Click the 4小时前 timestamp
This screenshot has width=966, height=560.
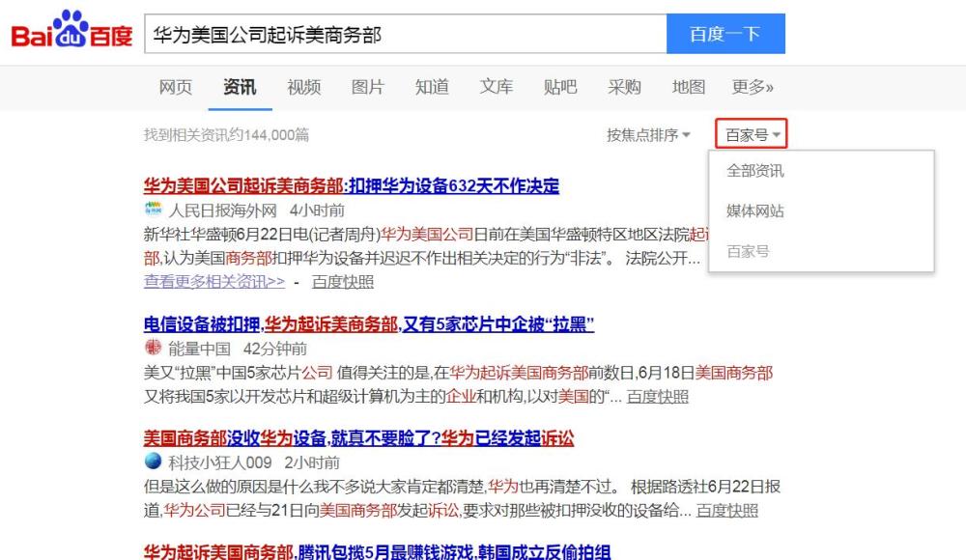pyautogui.click(x=317, y=210)
